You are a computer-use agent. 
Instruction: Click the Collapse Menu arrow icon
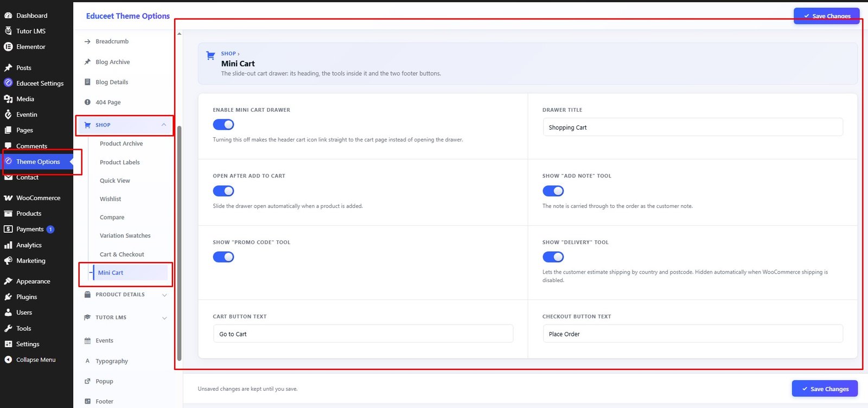(8, 360)
